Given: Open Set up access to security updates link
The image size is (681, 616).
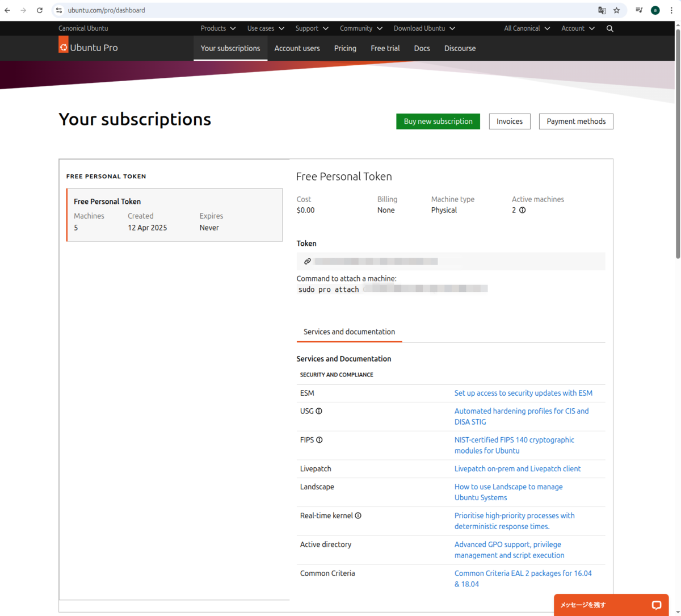Looking at the screenshot, I should coord(523,393).
